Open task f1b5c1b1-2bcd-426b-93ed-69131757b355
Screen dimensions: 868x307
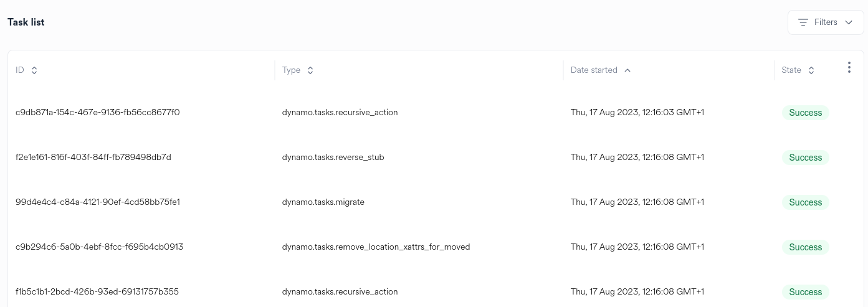(x=97, y=292)
